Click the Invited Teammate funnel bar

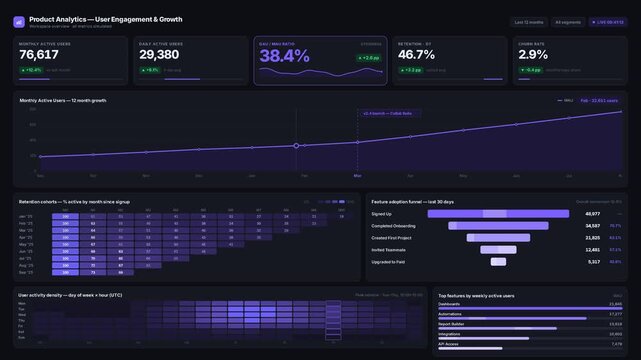pyautogui.click(x=498, y=250)
